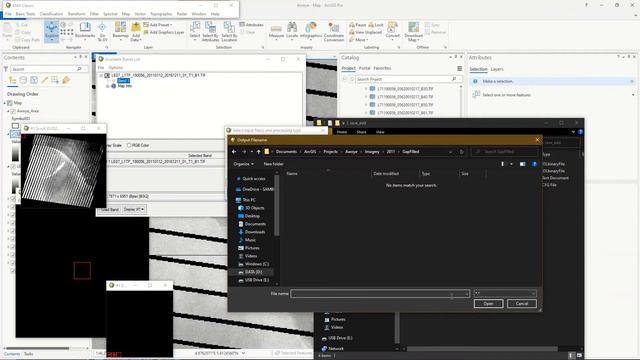This screenshot has height=360, width=640.
Task: Click the Open button in the Output Filename dialog
Action: tap(489, 304)
